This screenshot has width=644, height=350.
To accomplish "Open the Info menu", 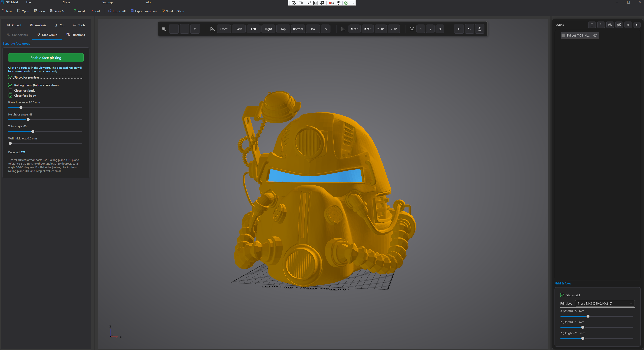I will 148,2.
